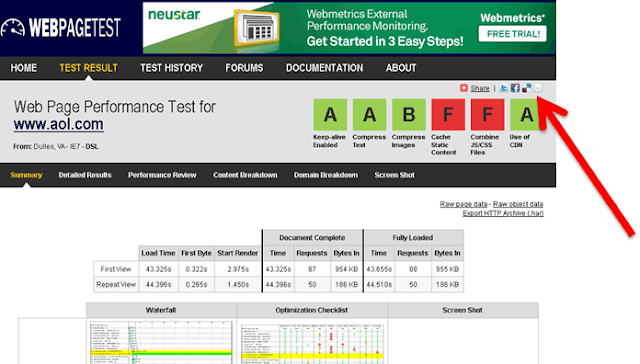The width and height of the screenshot is (640, 364).
Task: Click First View fully loaded 955 KB
Action: (x=447, y=269)
